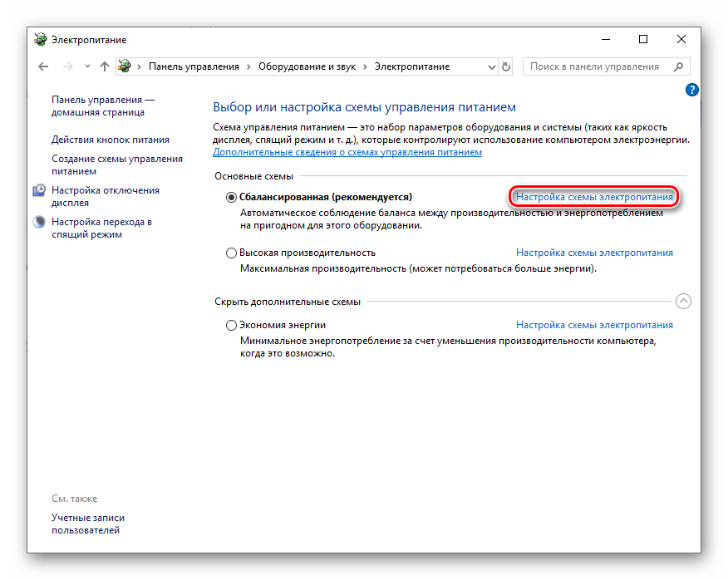Click the search magnifier icon
Viewport: 728px width, 580px height.
[679, 66]
